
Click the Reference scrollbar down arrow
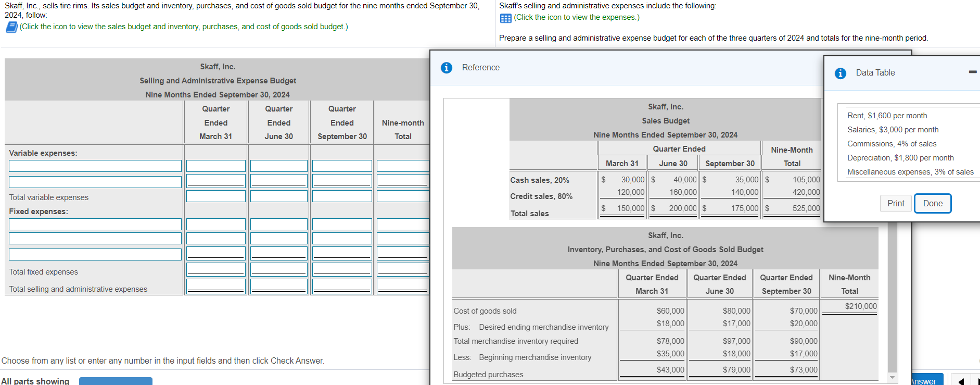[893, 377]
